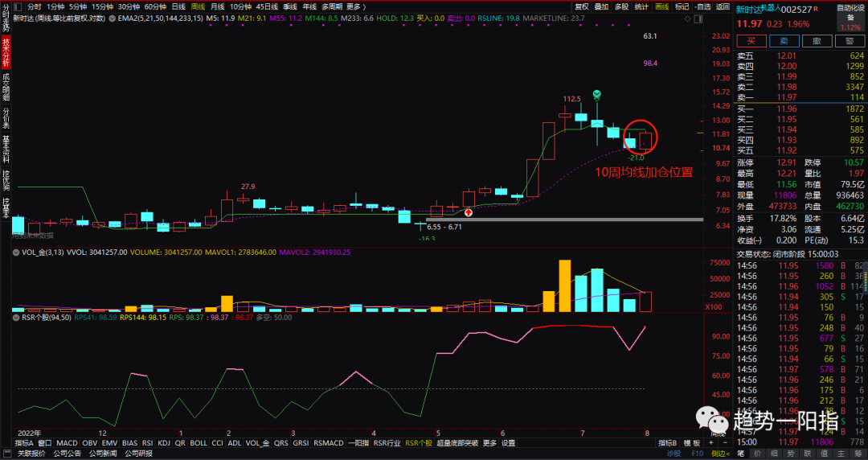868x460 pixels.
Task: Select the 超量底部突破 indicator tab
Action: [457, 443]
